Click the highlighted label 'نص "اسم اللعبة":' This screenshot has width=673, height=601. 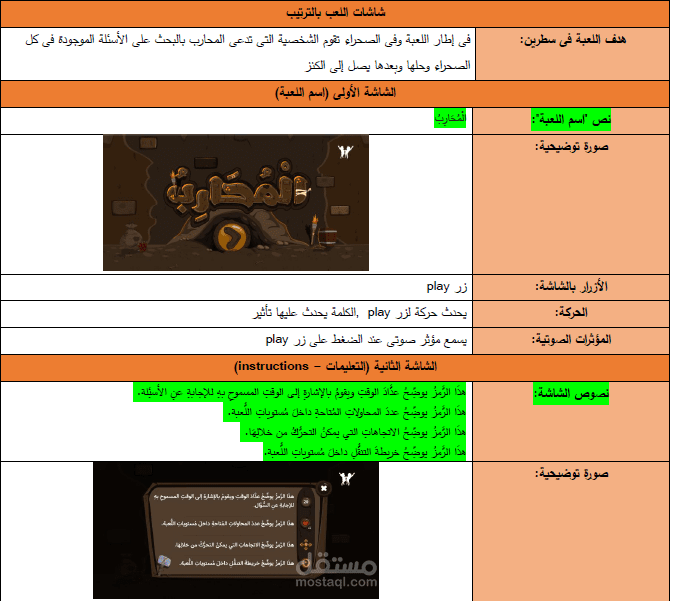[571, 120]
